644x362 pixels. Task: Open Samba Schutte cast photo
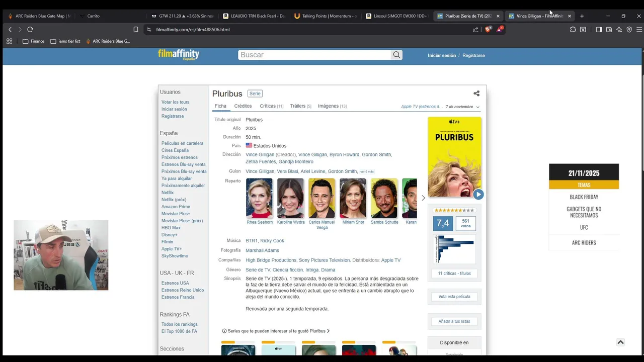384,198
